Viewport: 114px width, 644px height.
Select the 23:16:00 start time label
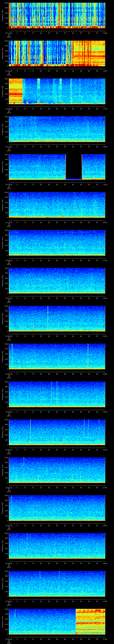pos(9,109)
